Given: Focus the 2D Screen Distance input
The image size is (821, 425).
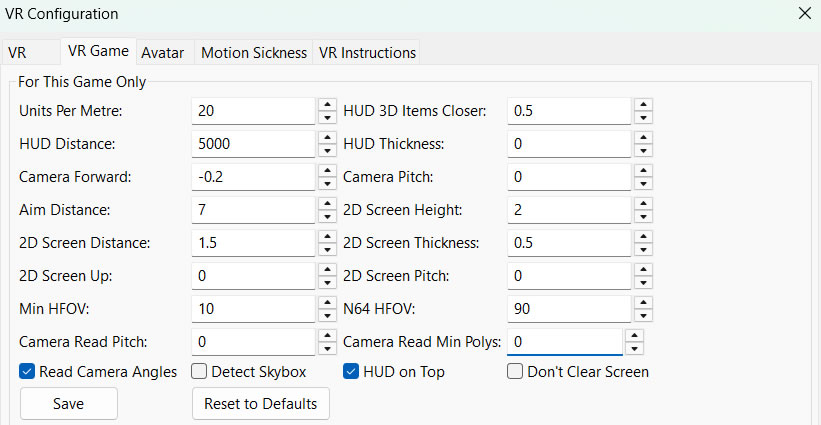Looking at the screenshot, I should (254, 243).
